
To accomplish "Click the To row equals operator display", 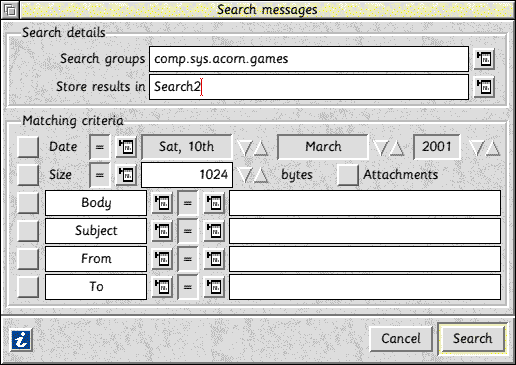I will coord(188,287).
